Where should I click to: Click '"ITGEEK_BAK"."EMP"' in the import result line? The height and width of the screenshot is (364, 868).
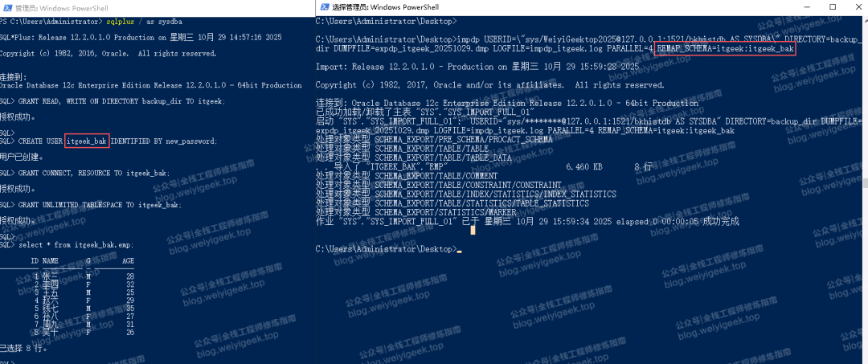tap(406, 166)
